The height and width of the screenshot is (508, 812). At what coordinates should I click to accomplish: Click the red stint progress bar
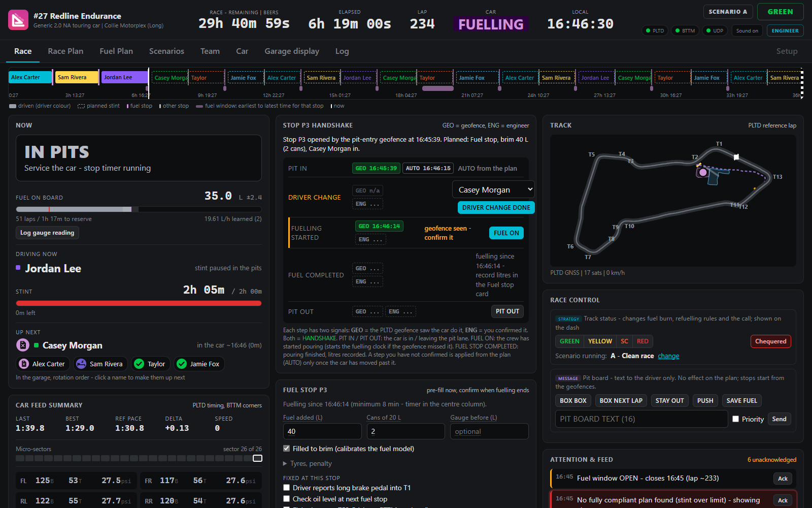139,303
